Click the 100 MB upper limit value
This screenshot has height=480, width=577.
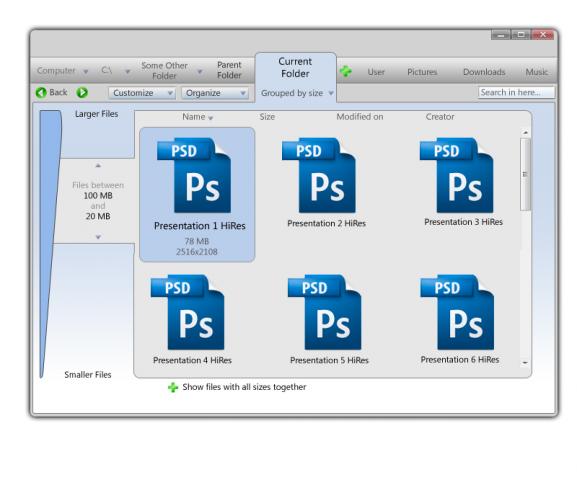98,195
